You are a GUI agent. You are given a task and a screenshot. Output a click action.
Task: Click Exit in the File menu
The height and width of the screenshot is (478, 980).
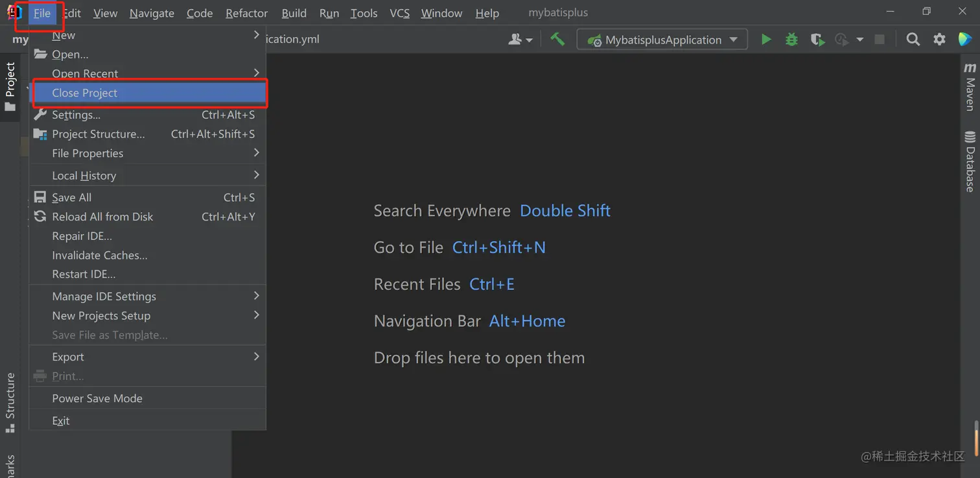61,420
